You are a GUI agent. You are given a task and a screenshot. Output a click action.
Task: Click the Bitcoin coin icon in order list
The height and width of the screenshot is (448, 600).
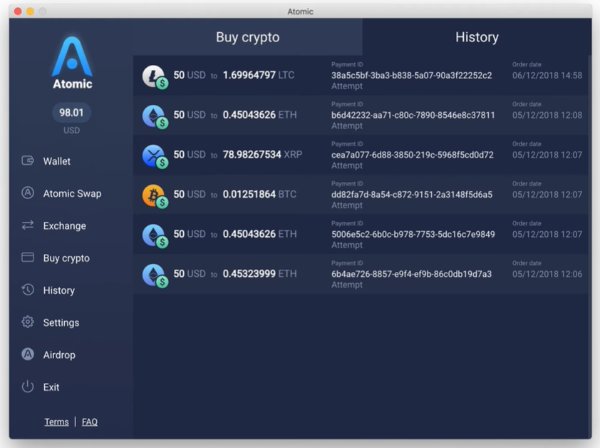[153, 195]
